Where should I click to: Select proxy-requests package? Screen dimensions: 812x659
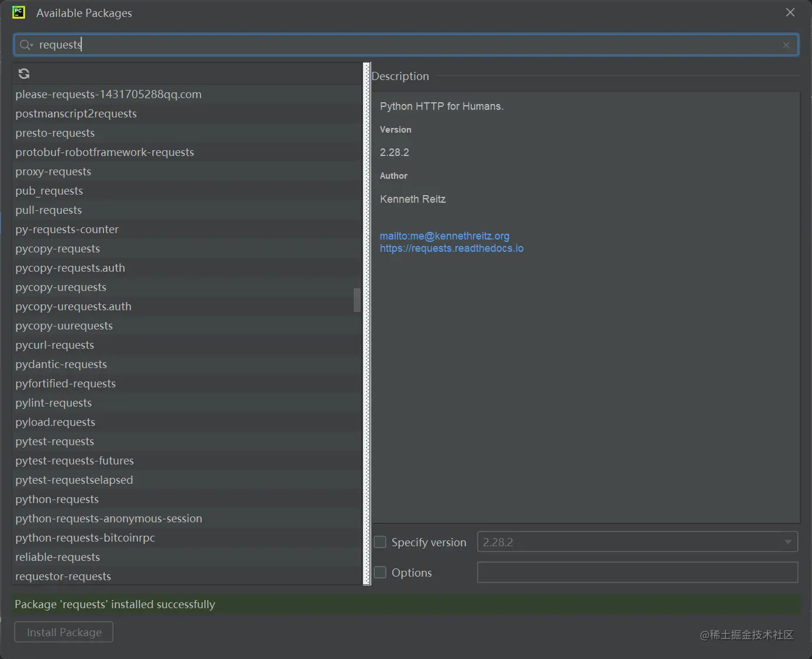[187, 171]
